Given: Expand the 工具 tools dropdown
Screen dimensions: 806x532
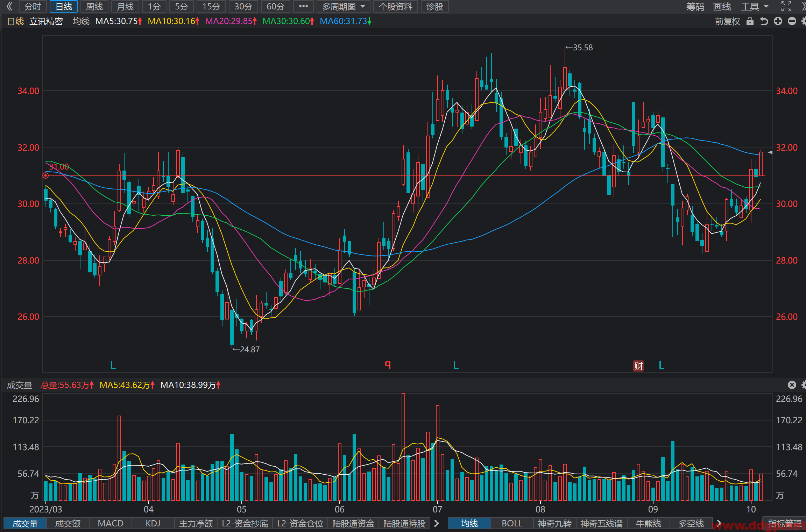Looking at the screenshot, I should tap(755, 6).
